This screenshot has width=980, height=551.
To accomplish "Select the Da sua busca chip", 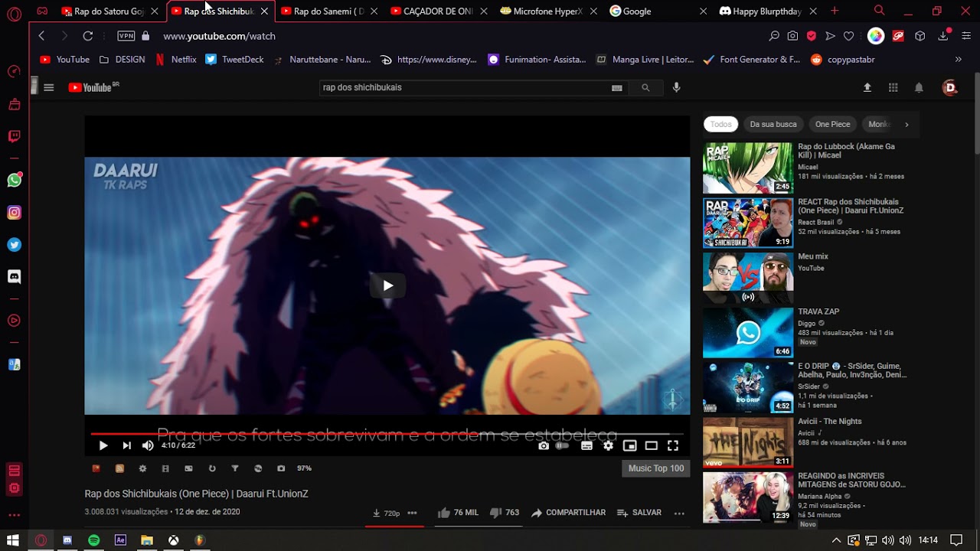I will [773, 124].
